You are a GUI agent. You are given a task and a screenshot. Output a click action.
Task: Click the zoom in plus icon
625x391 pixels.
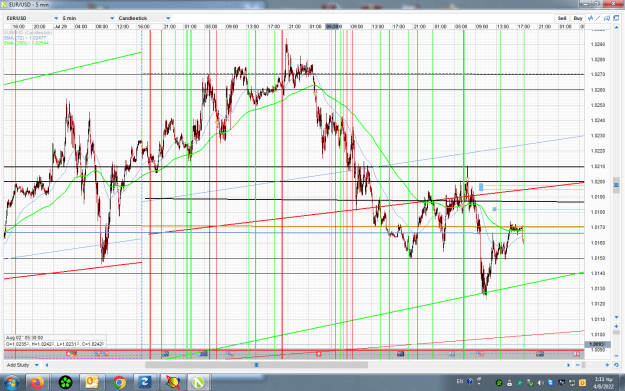tap(607, 365)
